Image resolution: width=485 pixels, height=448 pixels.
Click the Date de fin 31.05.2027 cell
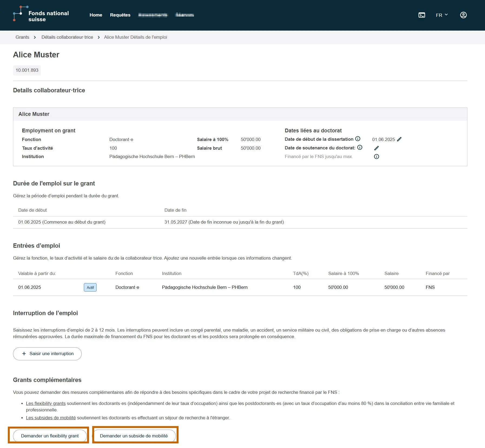click(x=224, y=222)
